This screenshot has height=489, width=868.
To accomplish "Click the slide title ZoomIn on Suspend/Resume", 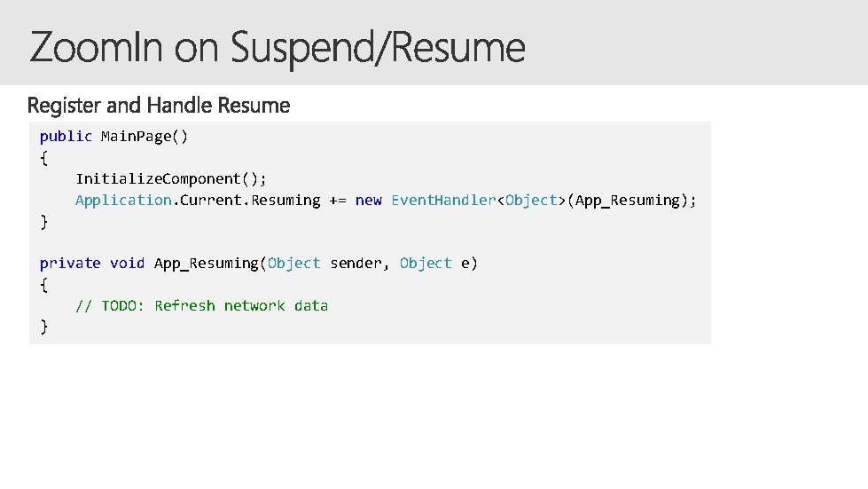I will (x=278, y=47).
